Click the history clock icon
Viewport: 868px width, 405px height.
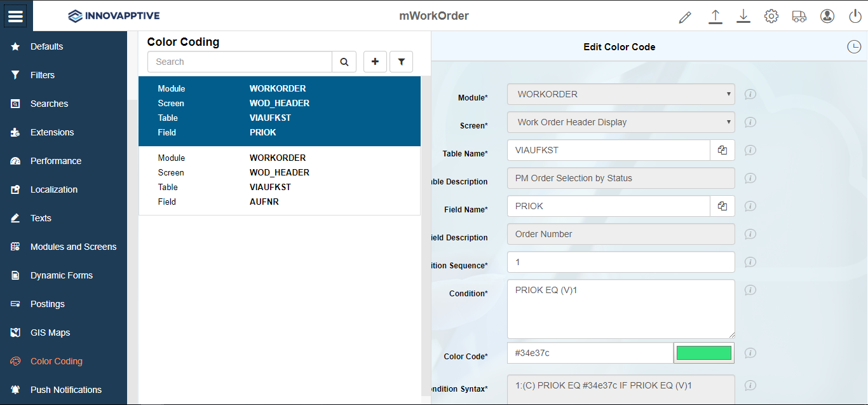(x=855, y=46)
